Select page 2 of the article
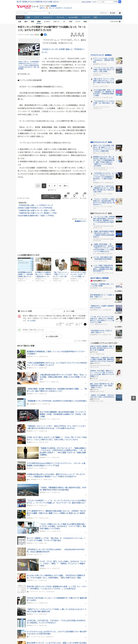 (49, 186)
